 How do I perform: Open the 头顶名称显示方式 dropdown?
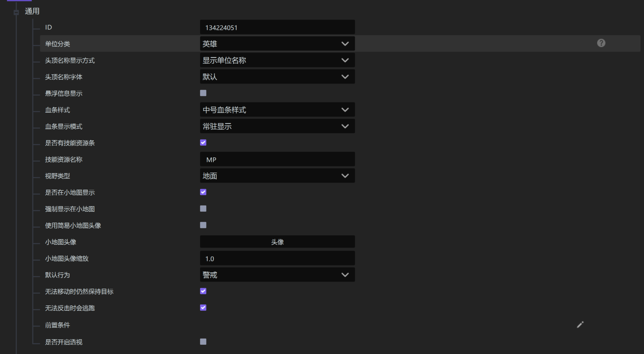click(277, 60)
